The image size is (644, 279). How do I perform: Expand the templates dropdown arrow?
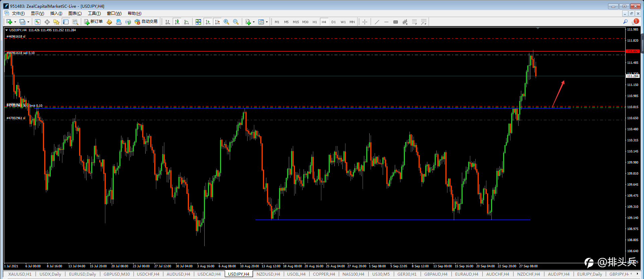267,22
